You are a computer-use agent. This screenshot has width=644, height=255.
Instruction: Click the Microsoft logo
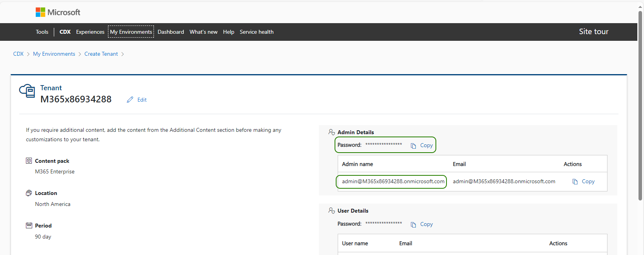[x=58, y=12]
